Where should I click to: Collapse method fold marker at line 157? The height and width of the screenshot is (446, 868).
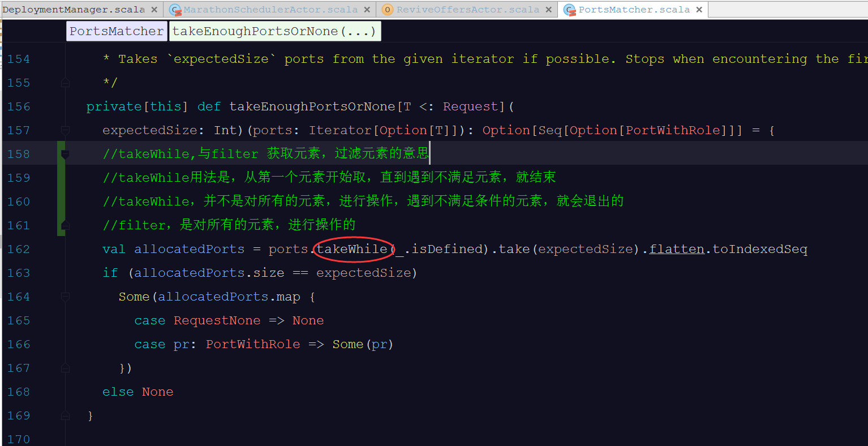(65, 130)
